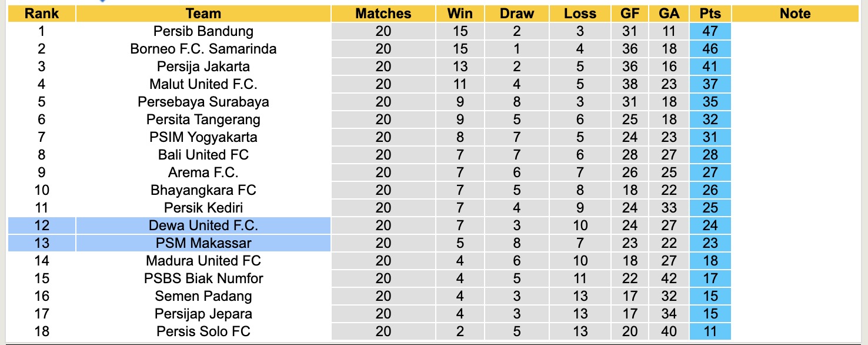The image size is (868, 345).
Task: Click the Win column header
Action: coord(460,14)
